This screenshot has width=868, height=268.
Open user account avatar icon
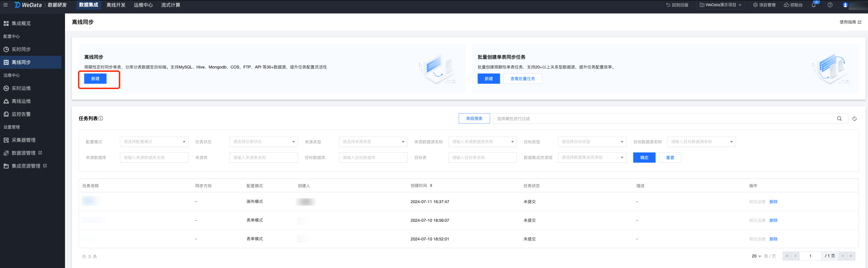(x=845, y=5)
